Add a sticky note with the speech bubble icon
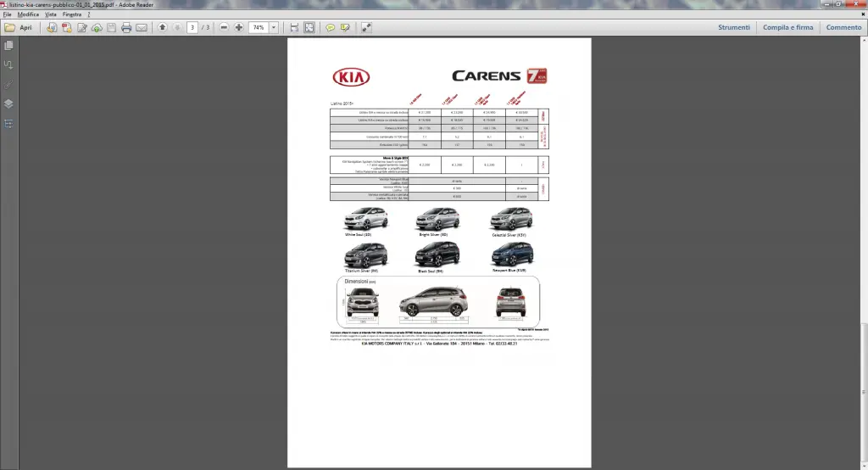This screenshot has width=868, height=470. tap(330, 27)
